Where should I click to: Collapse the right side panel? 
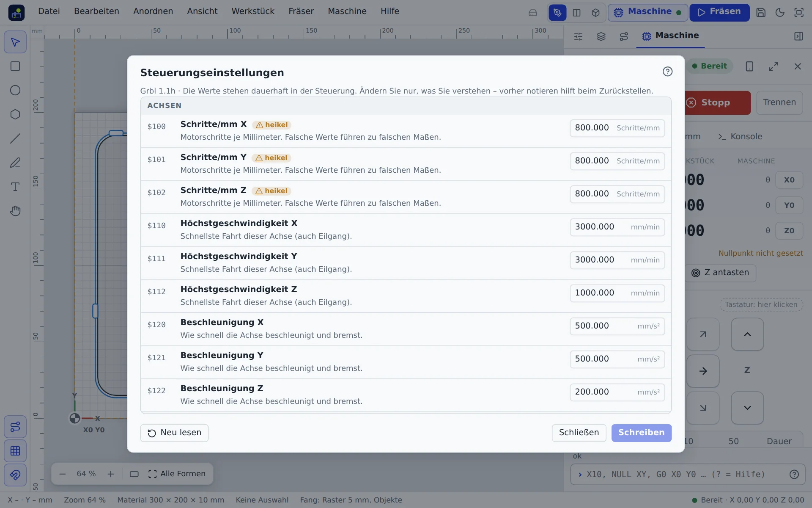point(798,36)
